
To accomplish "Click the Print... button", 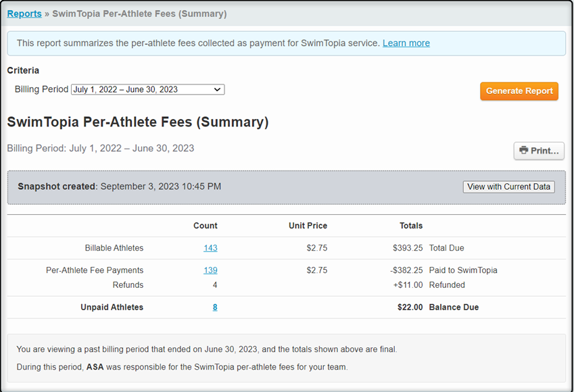I will coord(539,151).
